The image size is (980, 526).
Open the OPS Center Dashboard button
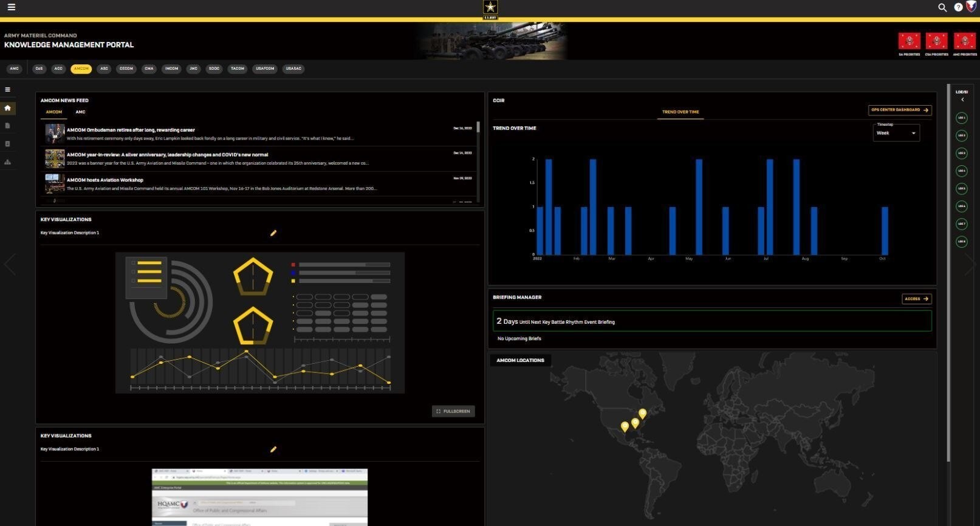(900, 110)
